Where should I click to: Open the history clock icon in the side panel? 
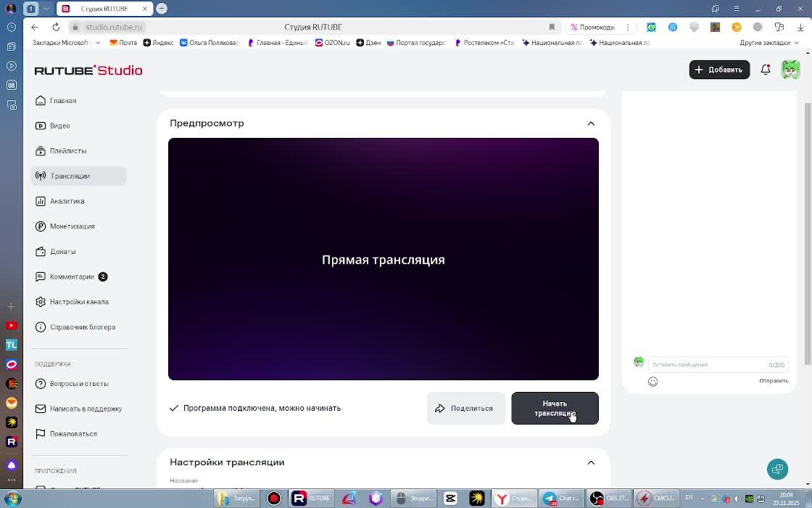point(12,27)
